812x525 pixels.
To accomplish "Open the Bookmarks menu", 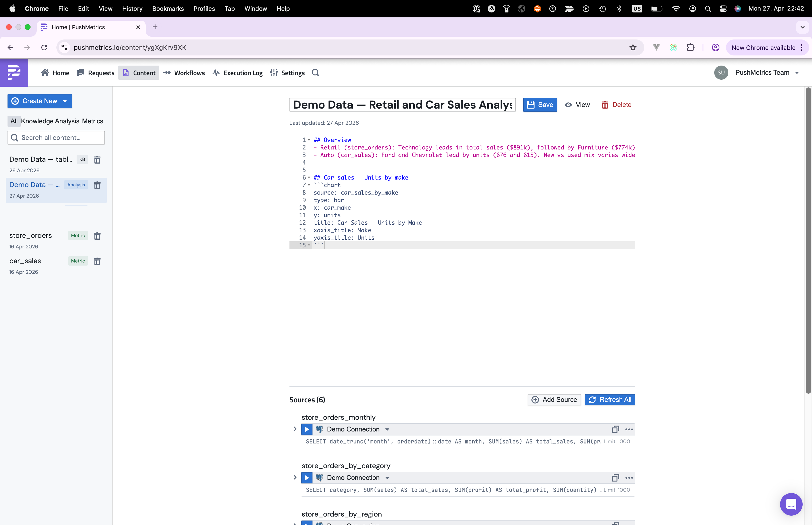I will (168, 8).
